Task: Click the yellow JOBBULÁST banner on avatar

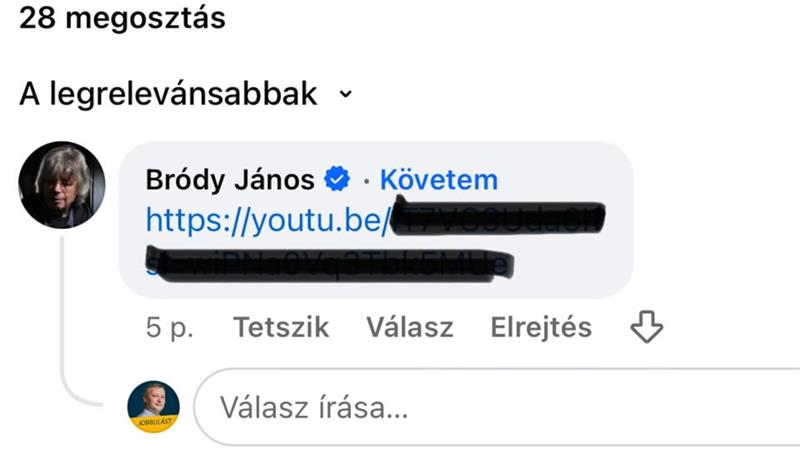Action: [x=154, y=423]
